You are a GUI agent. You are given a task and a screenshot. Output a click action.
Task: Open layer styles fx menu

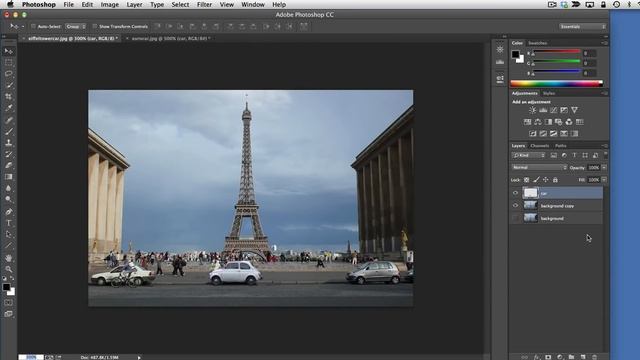coord(537,357)
